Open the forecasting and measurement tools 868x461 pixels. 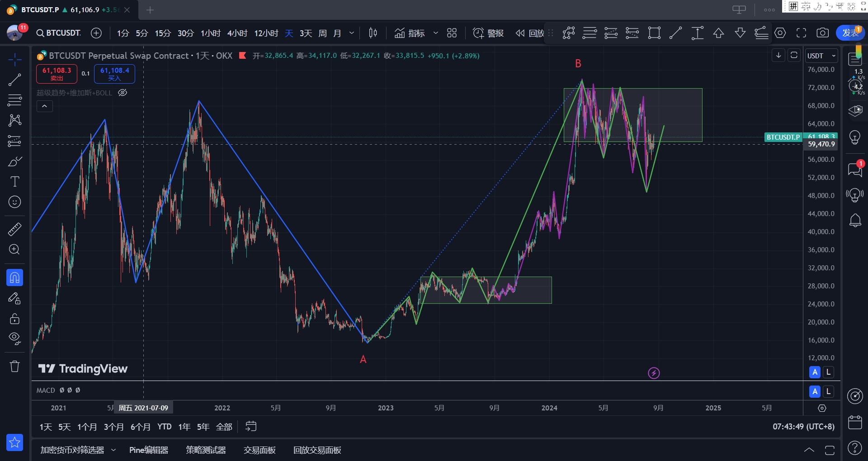pos(14,141)
